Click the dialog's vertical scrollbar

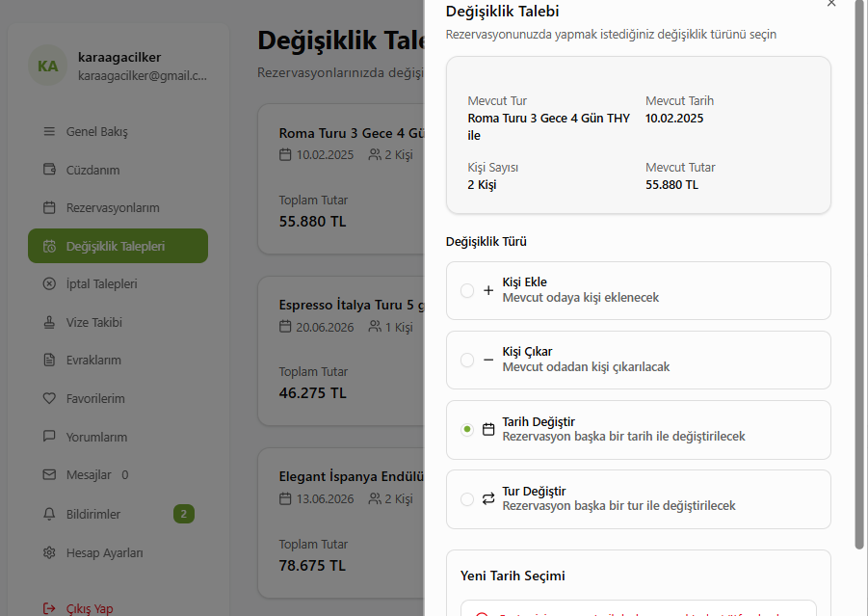[x=859, y=289]
